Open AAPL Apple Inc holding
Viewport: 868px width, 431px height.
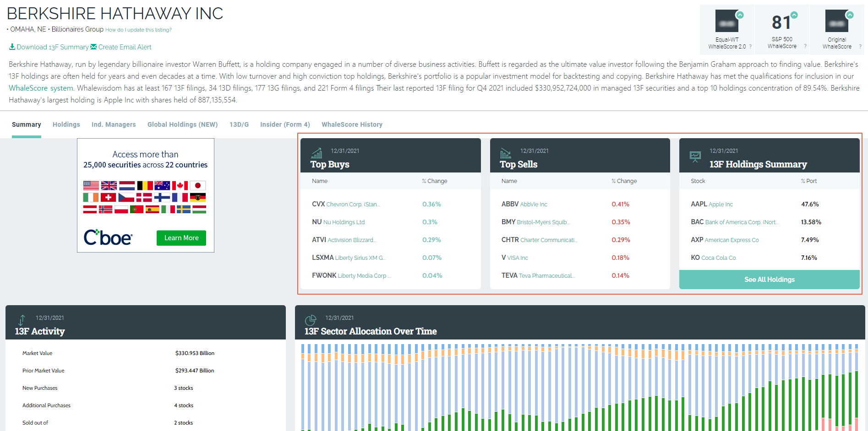[712, 204]
